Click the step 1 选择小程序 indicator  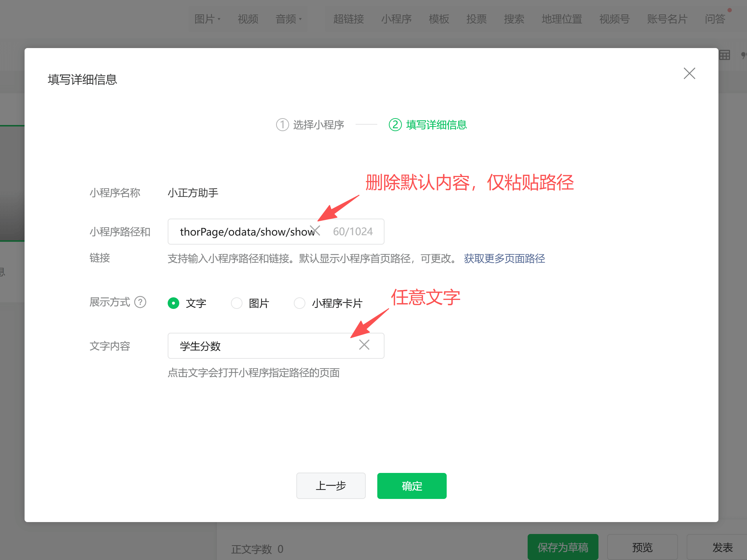[x=310, y=125]
